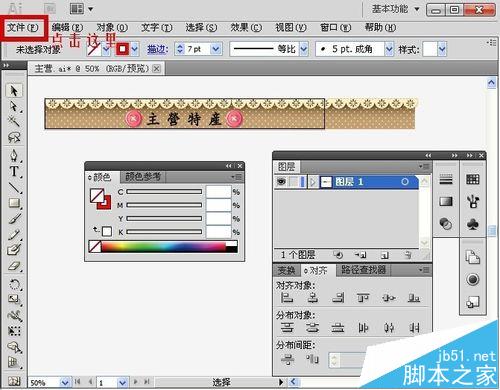Select the Pen tool
The width and height of the screenshot is (500, 390).
tap(14, 156)
